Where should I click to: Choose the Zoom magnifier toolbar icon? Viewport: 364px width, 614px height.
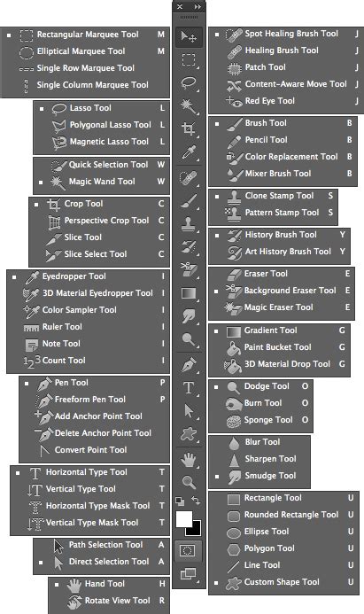[189, 482]
